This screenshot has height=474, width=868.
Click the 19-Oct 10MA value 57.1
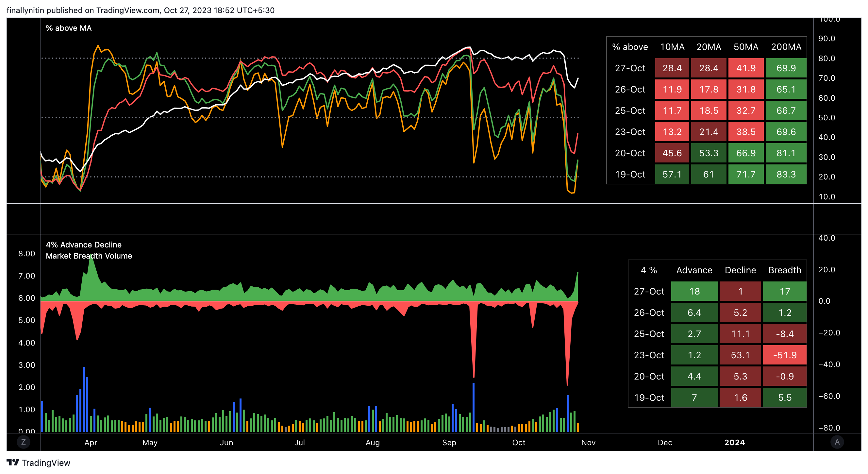coord(672,174)
